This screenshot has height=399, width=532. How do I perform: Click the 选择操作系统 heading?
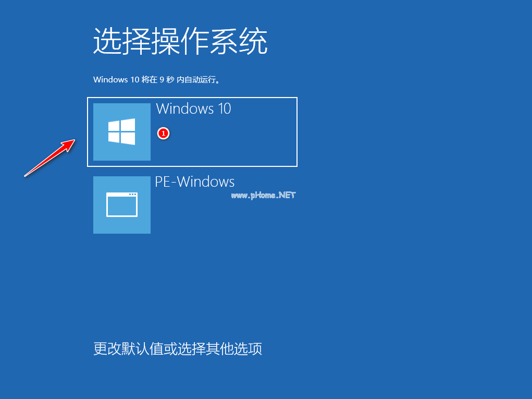pyautogui.click(x=180, y=41)
